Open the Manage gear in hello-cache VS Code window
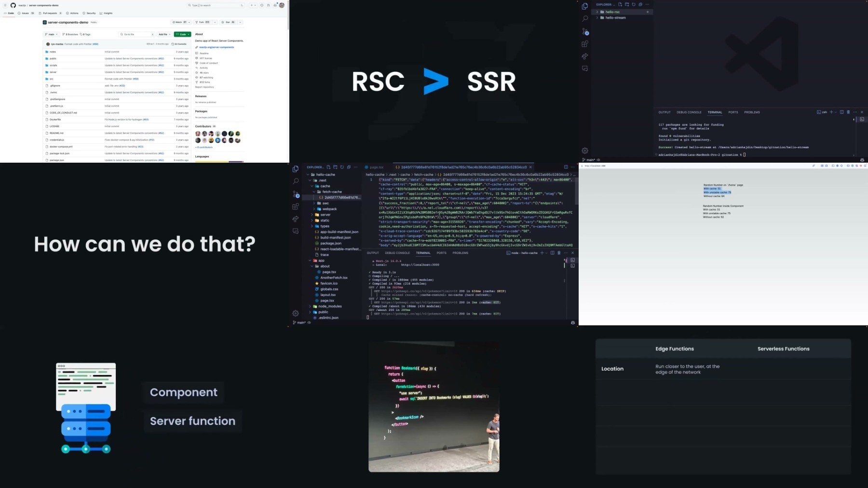 (296, 313)
